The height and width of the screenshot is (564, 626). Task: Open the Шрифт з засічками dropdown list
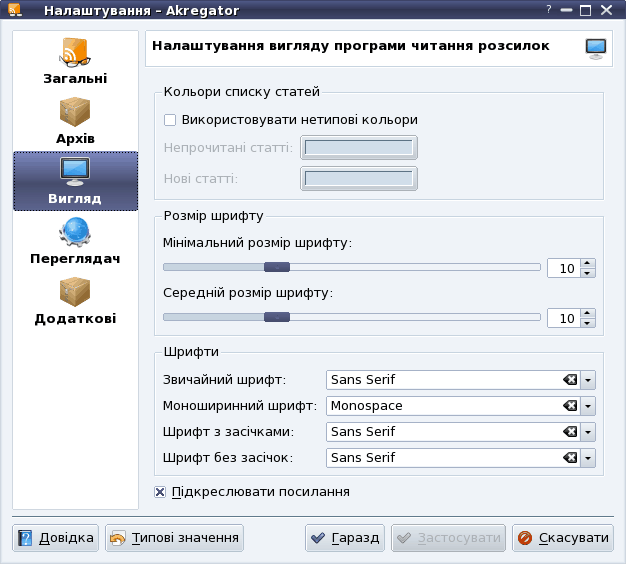click(588, 432)
